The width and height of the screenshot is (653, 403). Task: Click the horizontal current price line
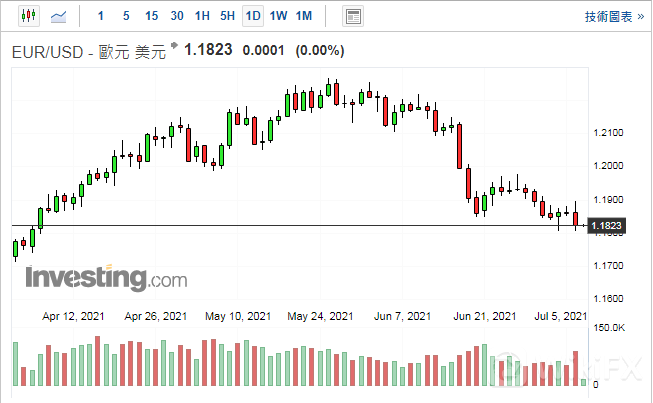coord(300,226)
